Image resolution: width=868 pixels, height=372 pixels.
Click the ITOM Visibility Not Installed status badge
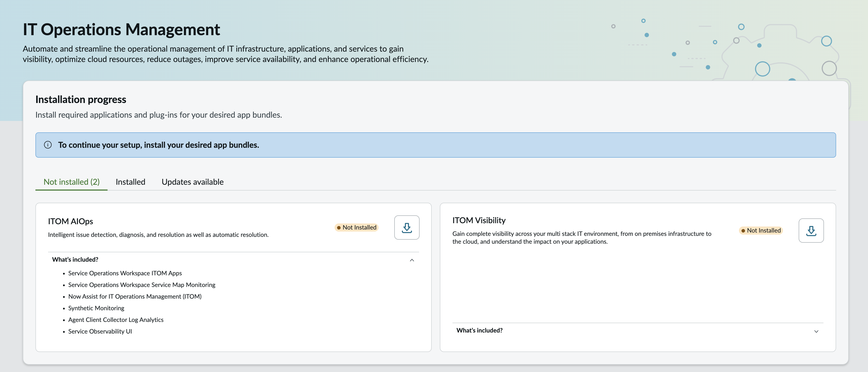tap(761, 231)
